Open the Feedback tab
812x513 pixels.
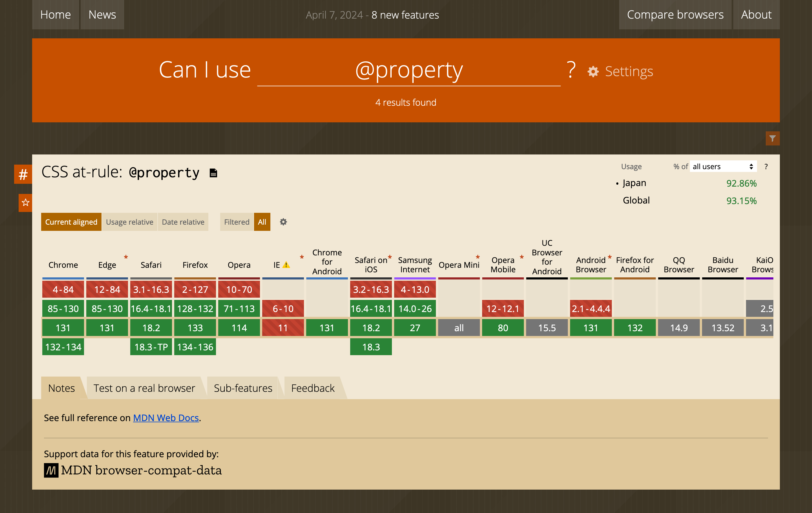coord(313,388)
